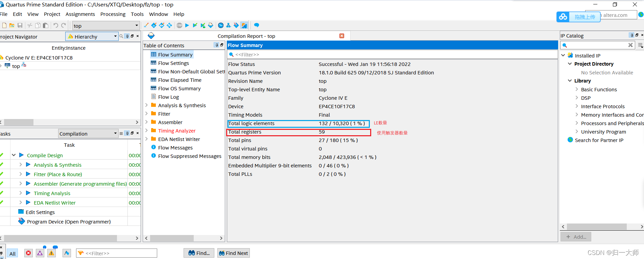This screenshot has width=644, height=259.
Task: Toggle the info flag message filter
Action: tap(67, 253)
